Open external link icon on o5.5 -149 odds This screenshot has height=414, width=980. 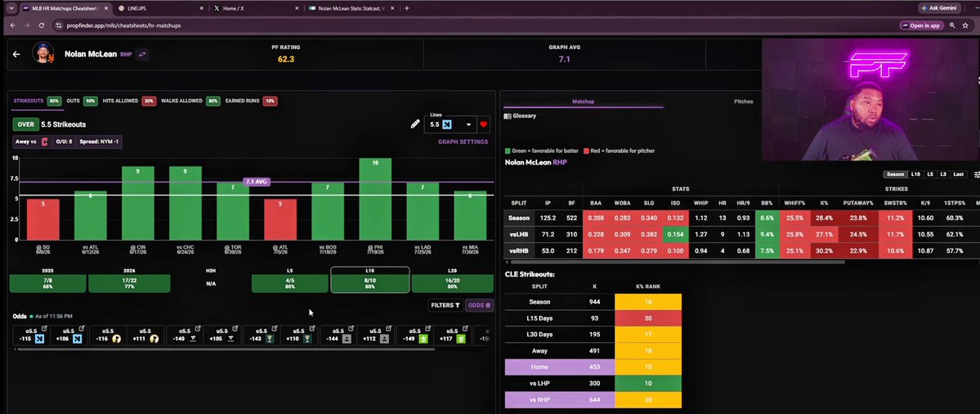[427, 329]
